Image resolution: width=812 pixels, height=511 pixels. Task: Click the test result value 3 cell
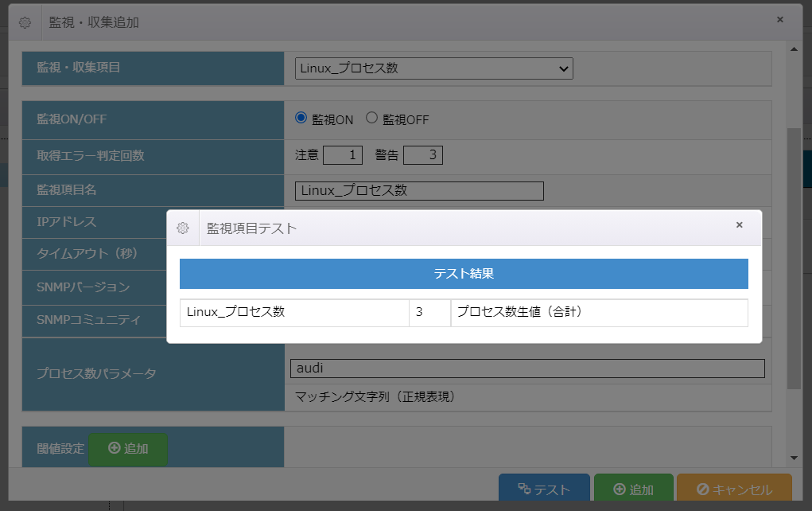pos(429,313)
